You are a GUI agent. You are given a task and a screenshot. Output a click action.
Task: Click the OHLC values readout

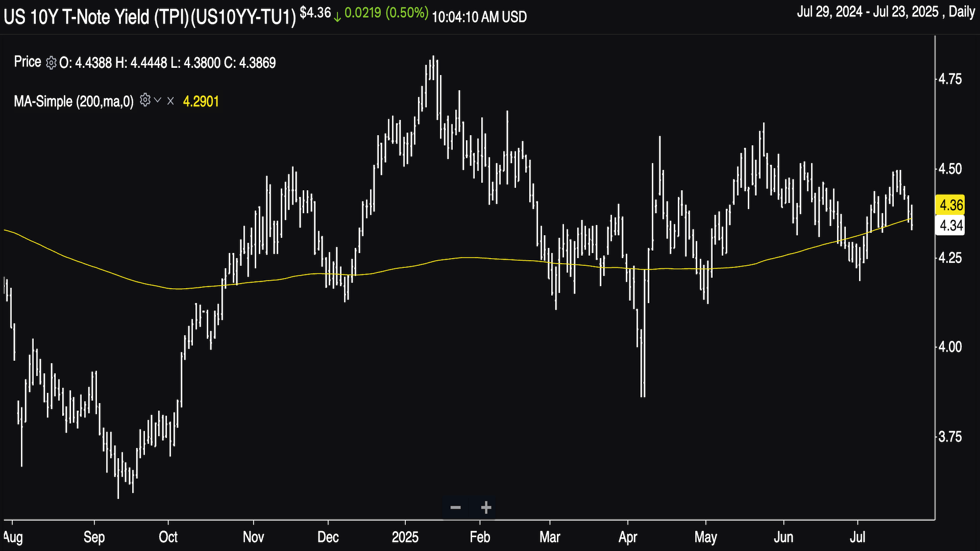[167, 63]
